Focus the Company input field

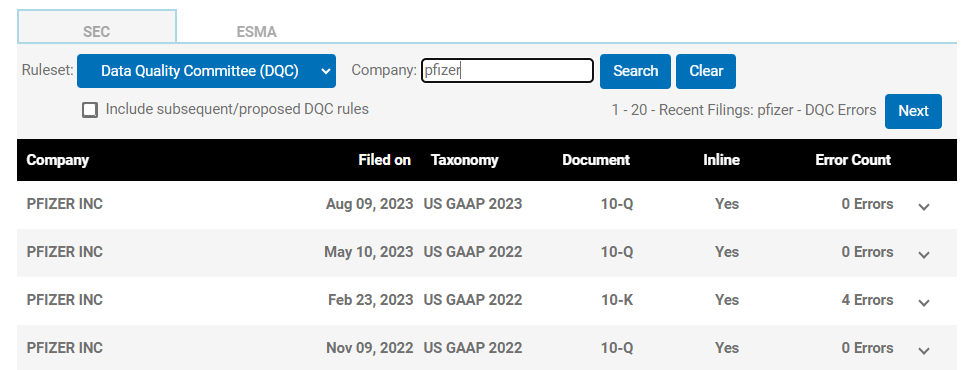pyautogui.click(x=507, y=71)
